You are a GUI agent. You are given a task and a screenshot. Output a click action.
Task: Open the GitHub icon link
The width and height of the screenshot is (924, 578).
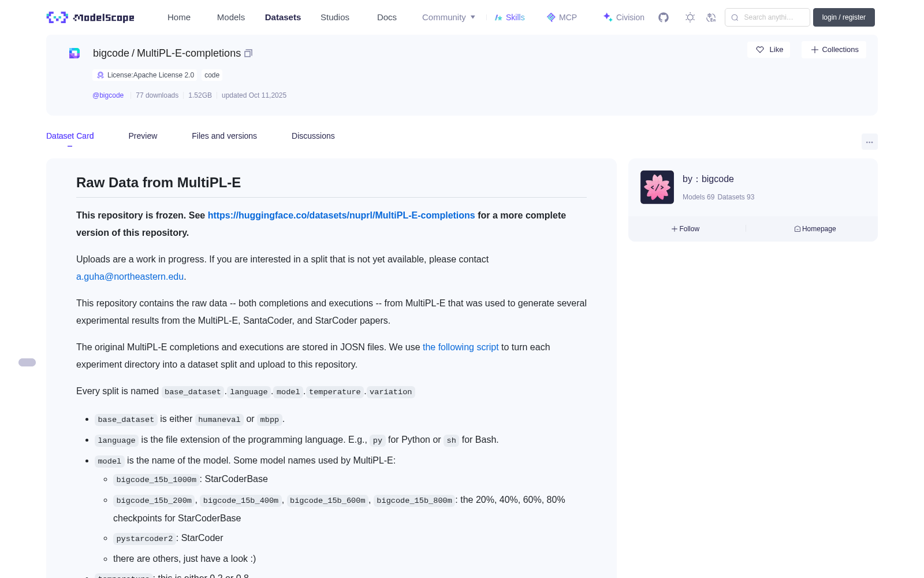click(x=664, y=17)
